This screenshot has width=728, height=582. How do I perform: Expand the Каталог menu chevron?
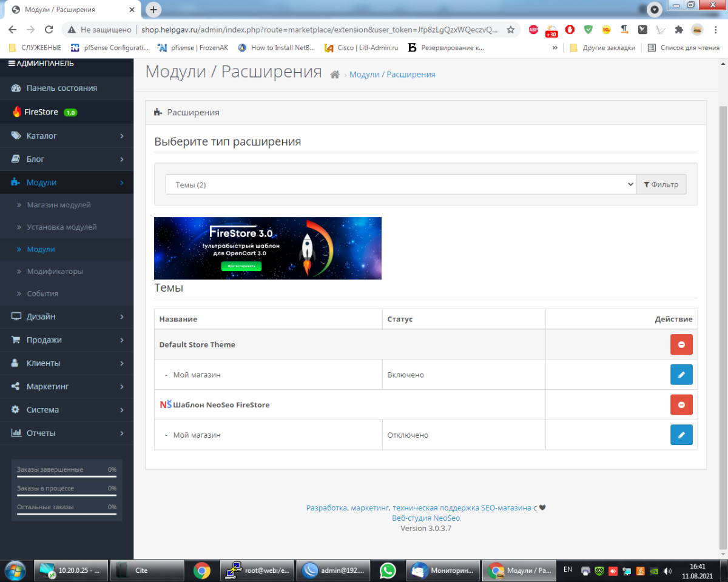(x=122, y=136)
